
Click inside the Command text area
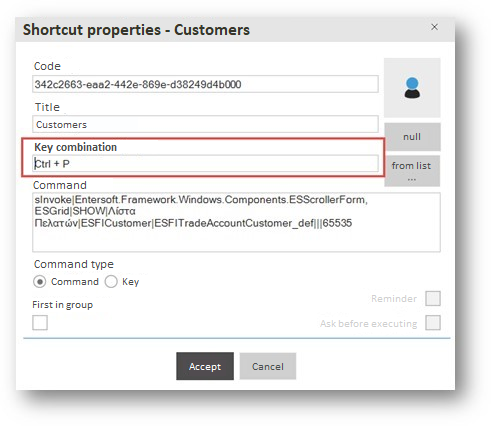[236, 222]
